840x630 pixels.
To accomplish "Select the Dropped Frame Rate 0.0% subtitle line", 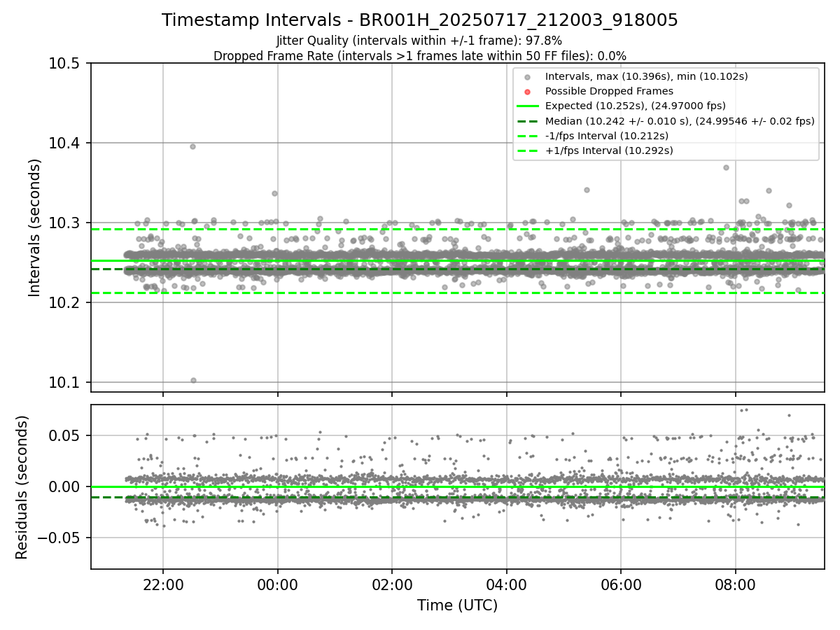I will pyautogui.click(x=419, y=55).
